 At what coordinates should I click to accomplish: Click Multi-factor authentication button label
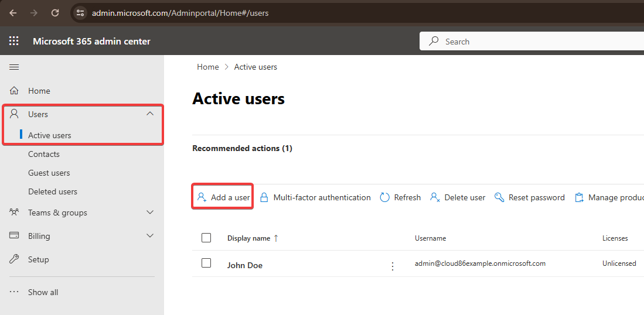pos(322,197)
